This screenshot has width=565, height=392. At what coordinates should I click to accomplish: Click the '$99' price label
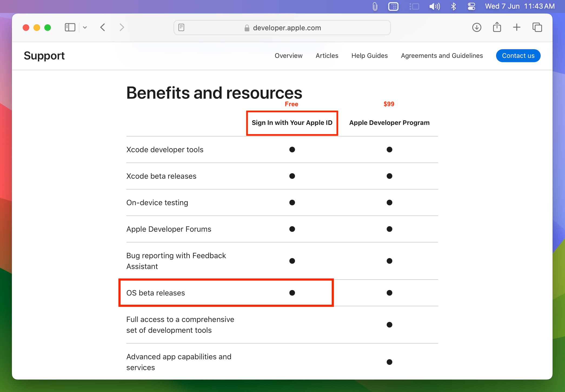(x=389, y=104)
